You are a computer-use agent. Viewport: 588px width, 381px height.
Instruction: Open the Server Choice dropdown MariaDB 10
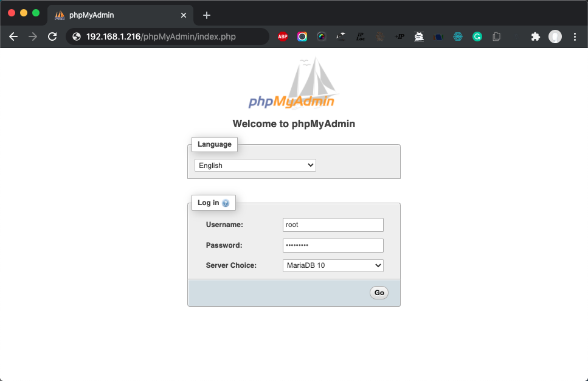pos(333,265)
